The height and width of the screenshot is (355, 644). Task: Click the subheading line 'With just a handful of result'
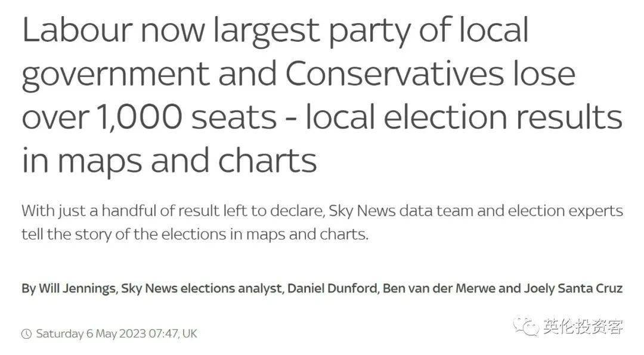tap(323, 211)
